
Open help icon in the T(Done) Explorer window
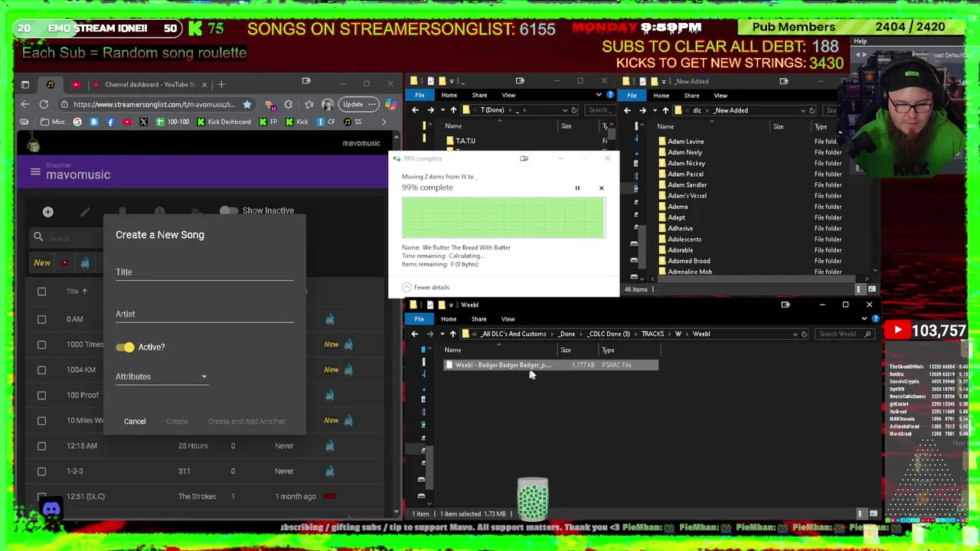[x=609, y=95]
